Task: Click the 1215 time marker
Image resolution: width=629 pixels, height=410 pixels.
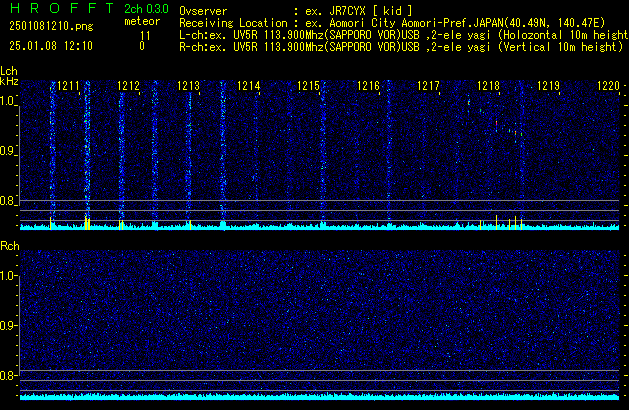Action: (x=308, y=86)
